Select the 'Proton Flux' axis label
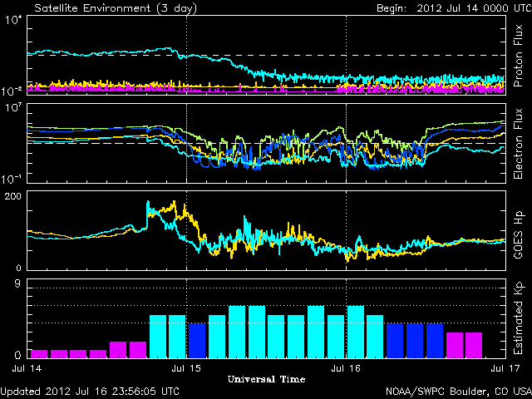 tap(519, 56)
